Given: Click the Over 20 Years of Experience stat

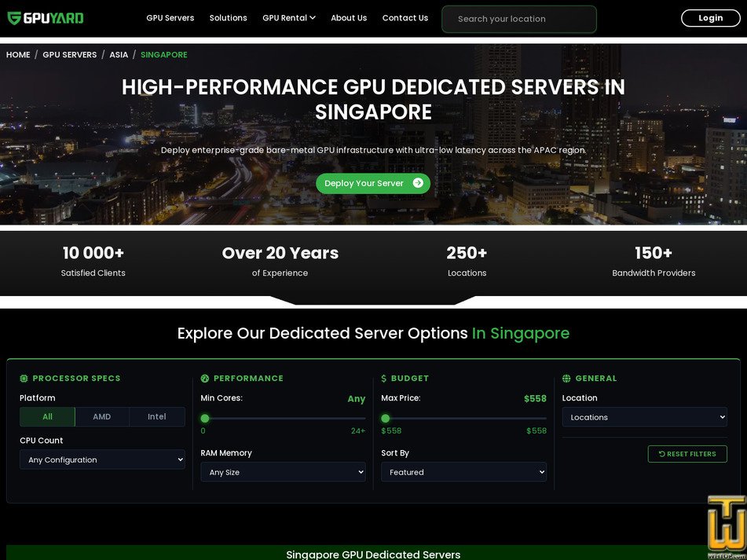Looking at the screenshot, I should 280,262.
